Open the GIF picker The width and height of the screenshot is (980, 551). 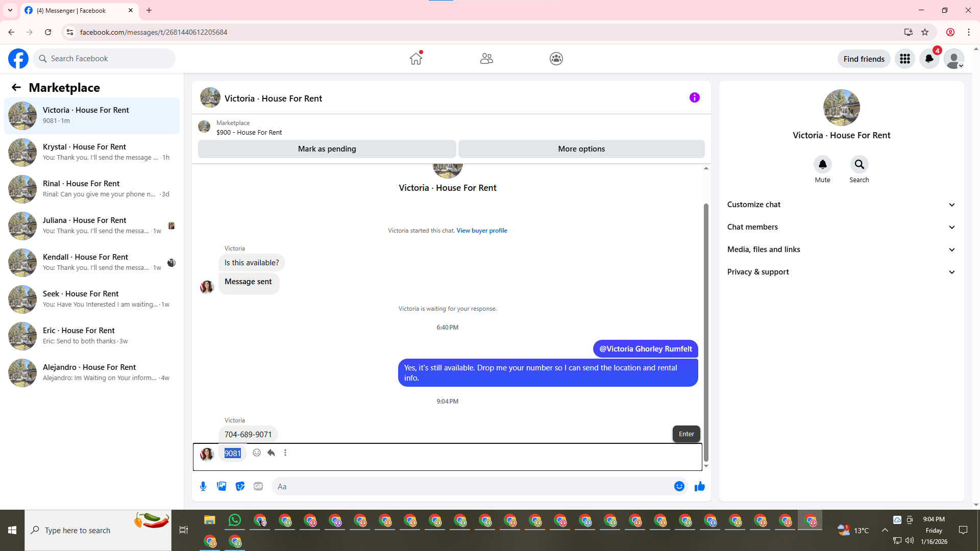(x=258, y=486)
